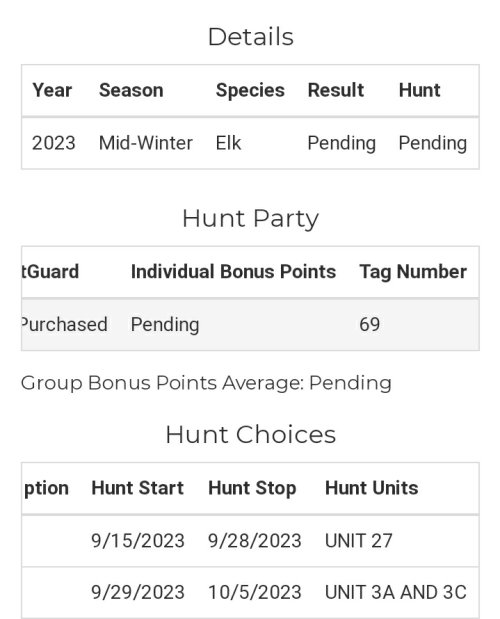Select the 2023 year cell
500x619 pixels.
54,143
